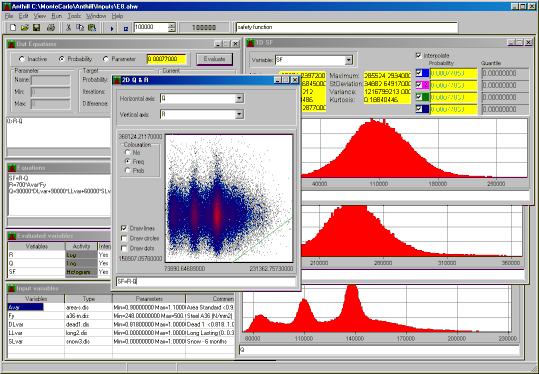Click the Print toolbar icon
This screenshot has height=374, width=539.
click(51, 28)
